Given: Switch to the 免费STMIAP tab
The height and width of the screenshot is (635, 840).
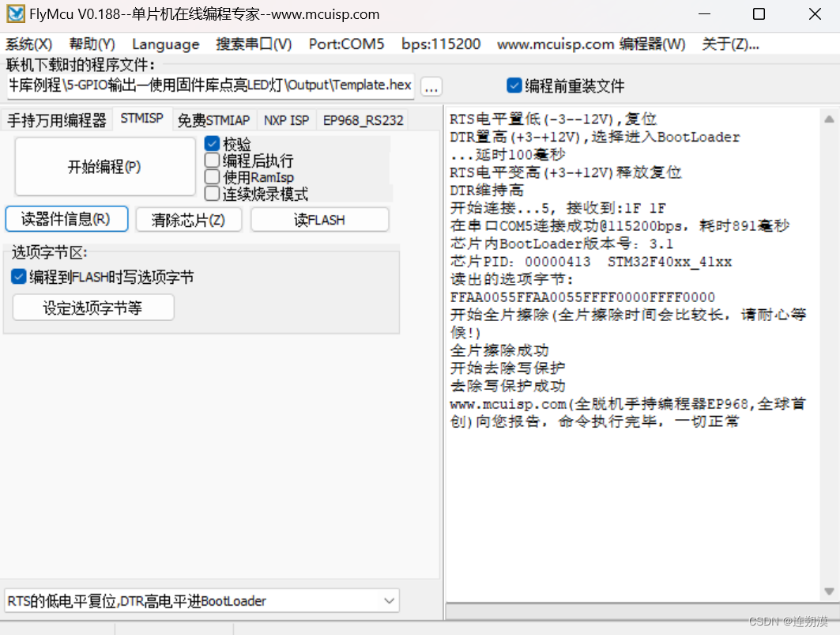Looking at the screenshot, I should (213, 119).
